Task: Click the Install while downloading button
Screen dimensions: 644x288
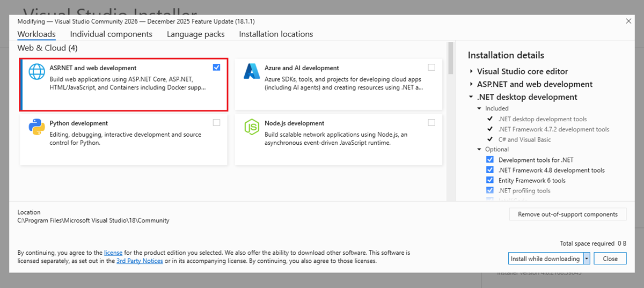Action: 545,259
